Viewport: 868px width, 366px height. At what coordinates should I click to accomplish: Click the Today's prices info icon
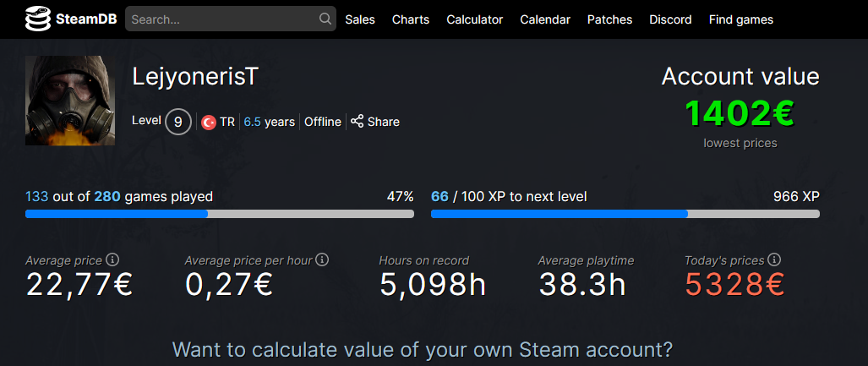pos(774,260)
